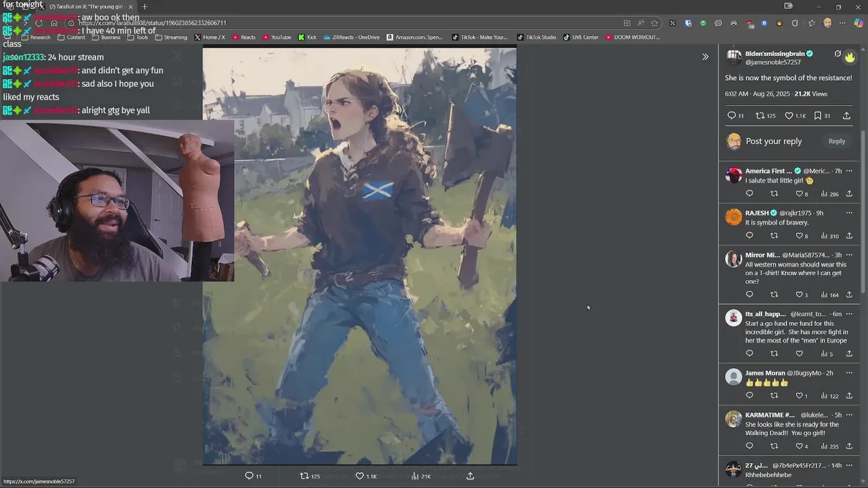Open replies on main post showing 11

pyautogui.click(x=735, y=116)
